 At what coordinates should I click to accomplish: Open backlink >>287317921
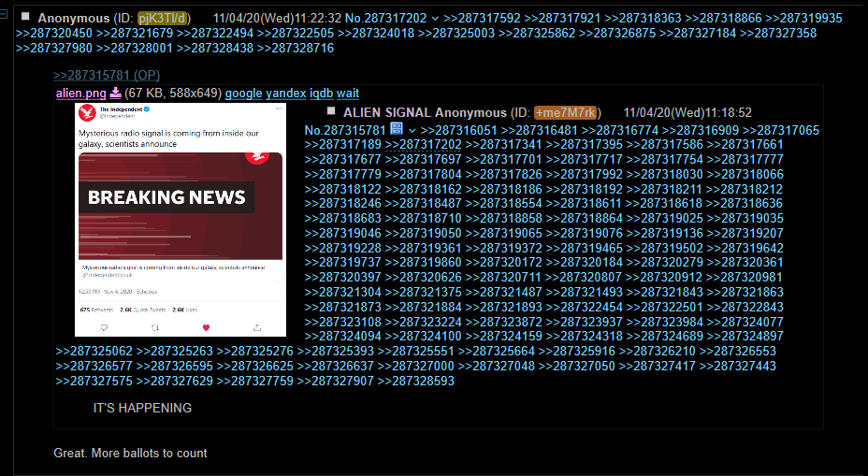[x=562, y=19]
